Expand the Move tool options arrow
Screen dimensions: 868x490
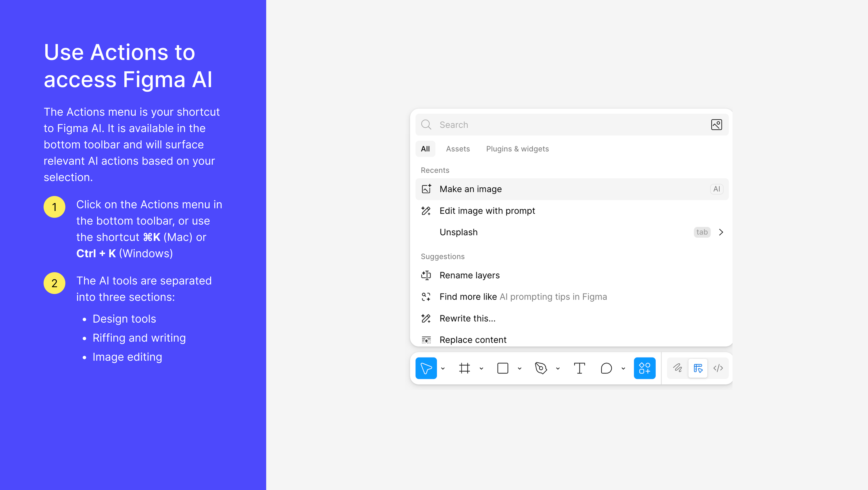point(443,368)
